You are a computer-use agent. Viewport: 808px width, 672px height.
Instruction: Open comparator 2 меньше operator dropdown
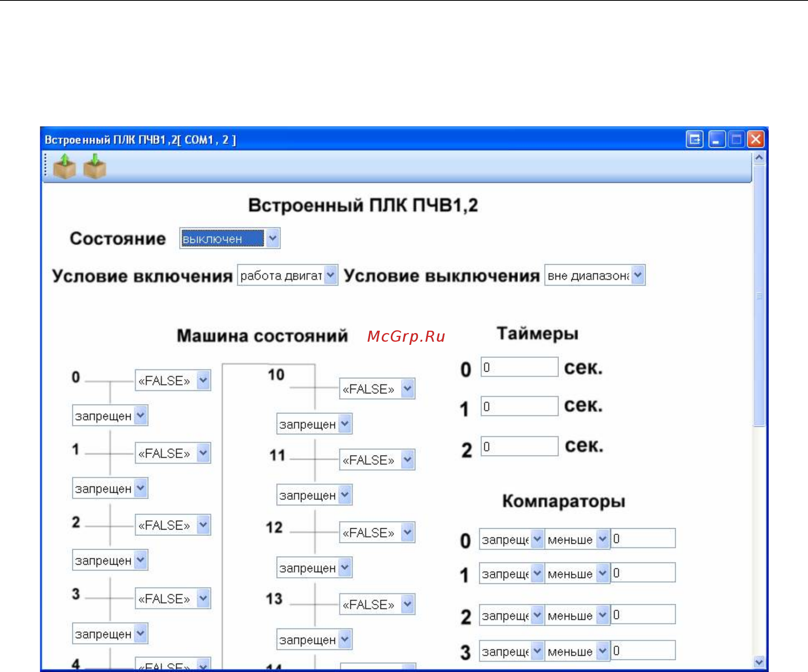click(x=577, y=615)
